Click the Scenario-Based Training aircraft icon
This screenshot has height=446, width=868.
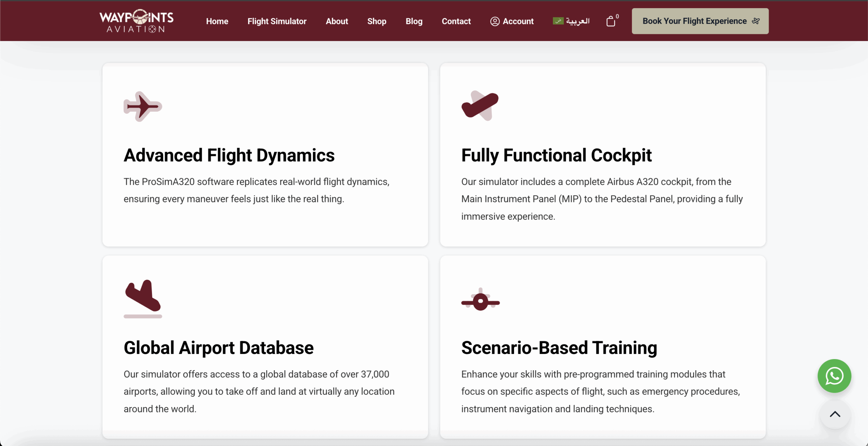pos(480,299)
